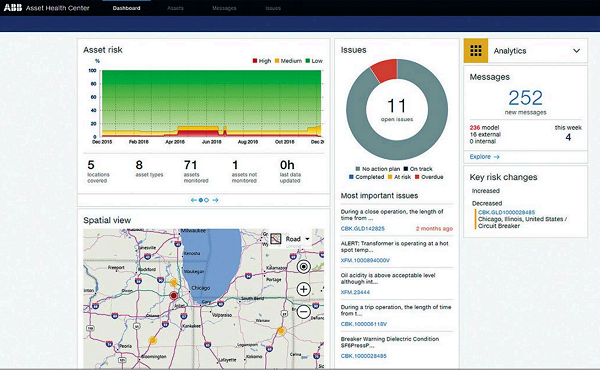Toggle the Low legend swatch

[x=308, y=61]
